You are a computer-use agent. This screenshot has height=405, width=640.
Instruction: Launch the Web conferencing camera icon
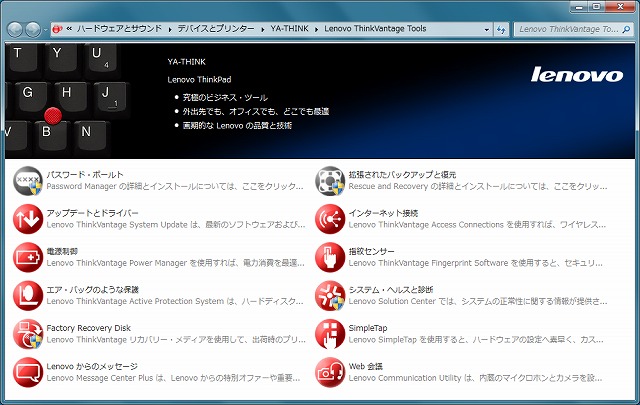point(330,372)
